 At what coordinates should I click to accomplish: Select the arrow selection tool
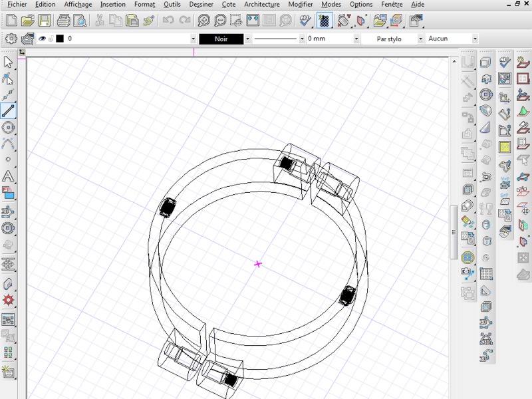coord(9,62)
